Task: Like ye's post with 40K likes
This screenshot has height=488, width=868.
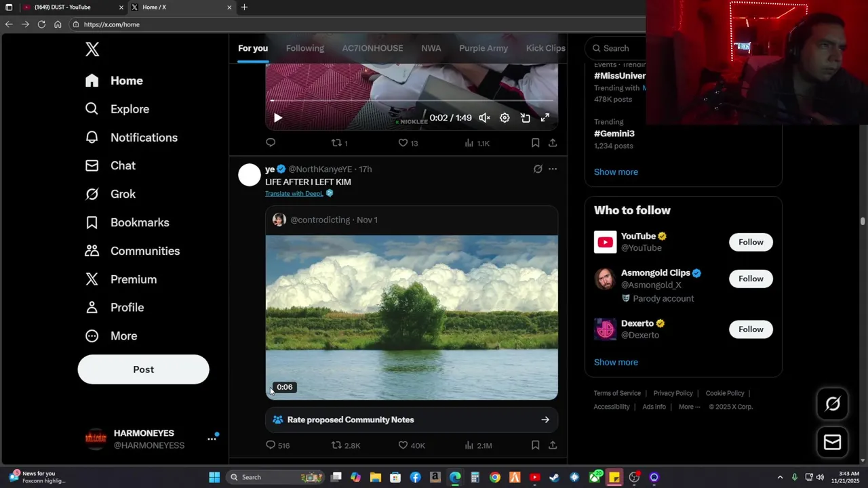Action: tap(411, 445)
